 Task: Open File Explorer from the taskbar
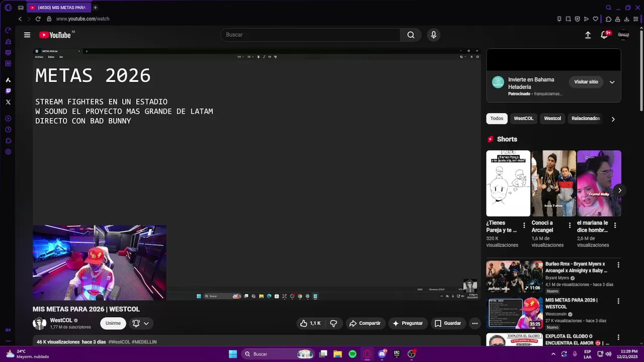338,354
